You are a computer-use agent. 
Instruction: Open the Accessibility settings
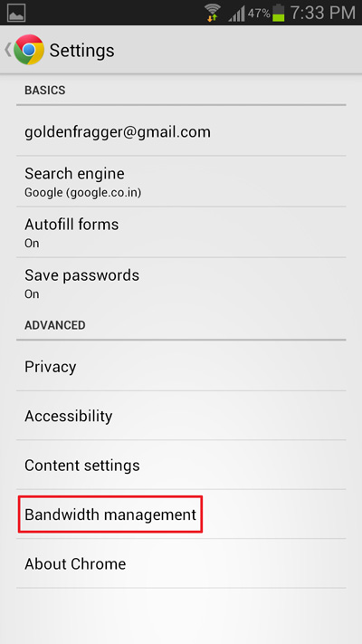pyautogui.click(x=181, y=415)
